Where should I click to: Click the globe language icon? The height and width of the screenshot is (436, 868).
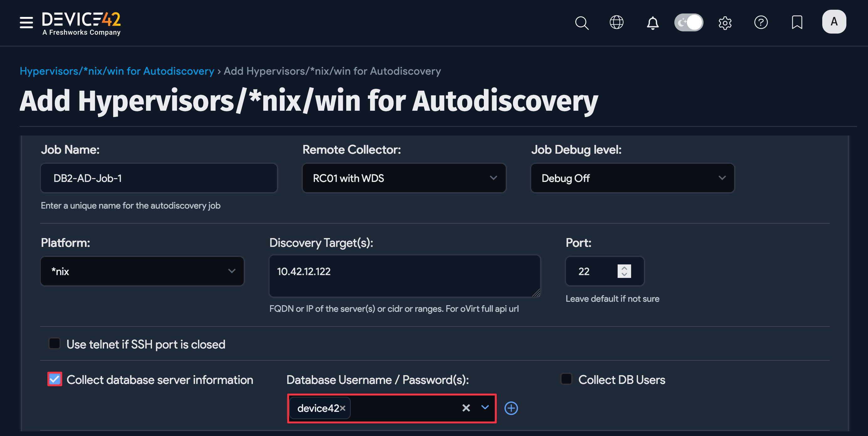(x=617, y=23)
